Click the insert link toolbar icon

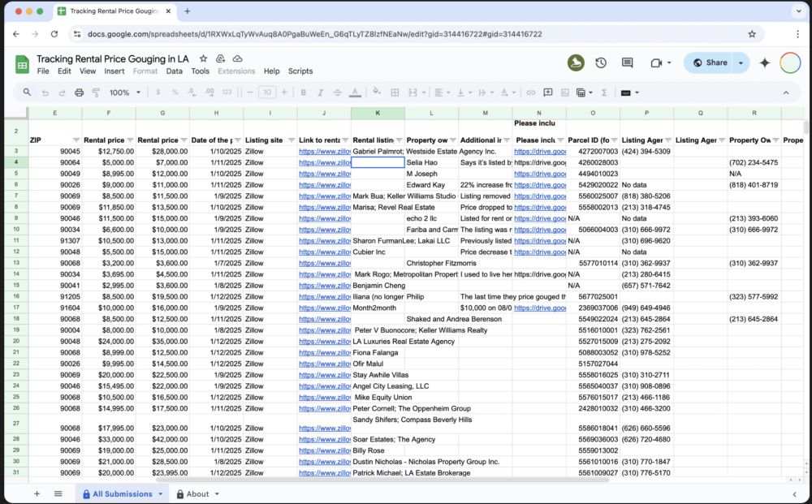click(531, 93)
